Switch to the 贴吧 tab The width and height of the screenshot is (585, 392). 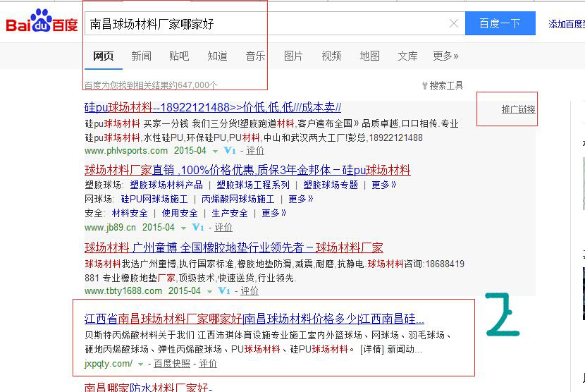coord(179,56)
